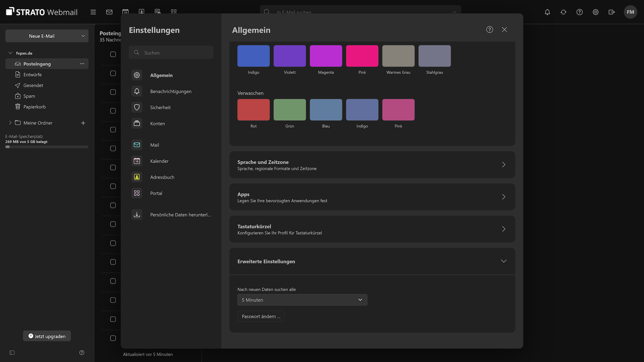The height and width of the screenshot is (362, 644).
Task: Click the refresh icon in top bar
Action: pos(563,12)
